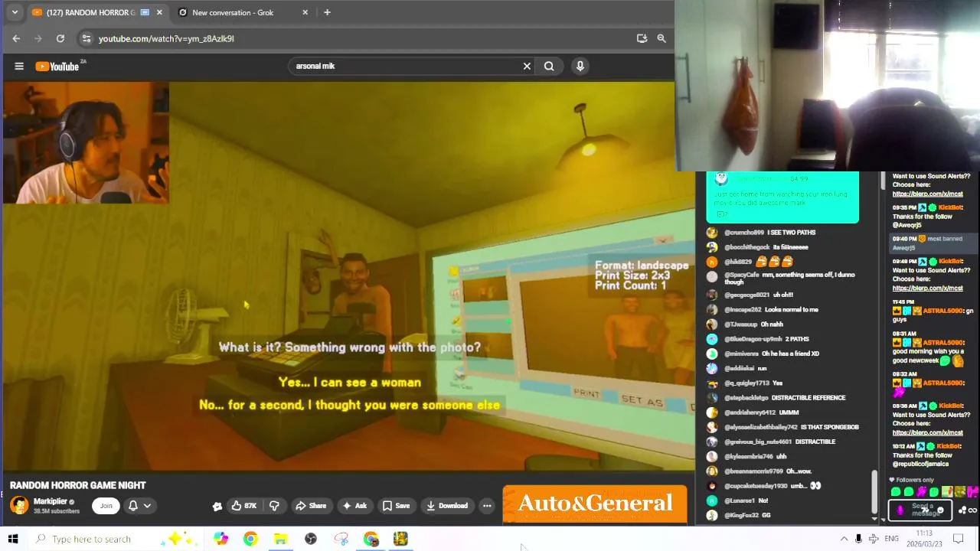
Task: Click the Share button
Action: coord(311,505)
